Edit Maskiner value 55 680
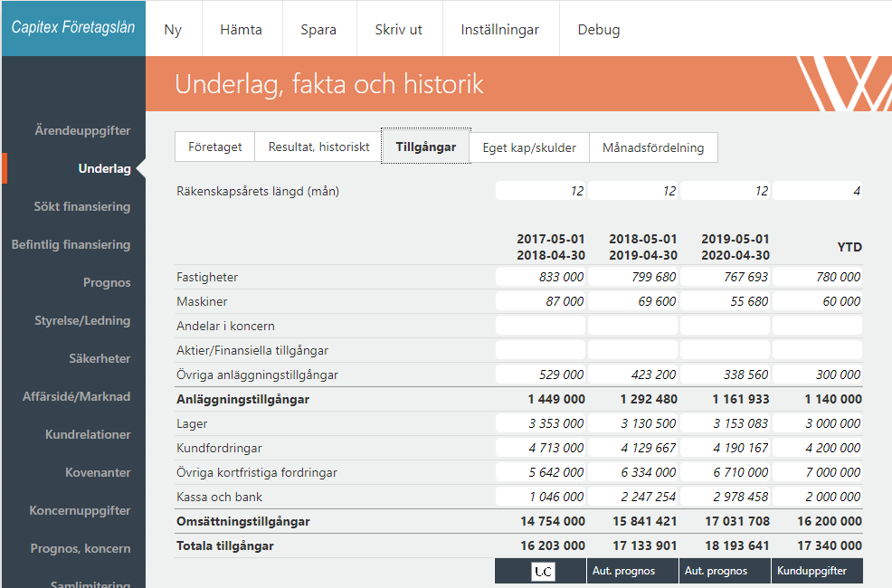The width and height of the screenshot is (892, 588). 725,301
